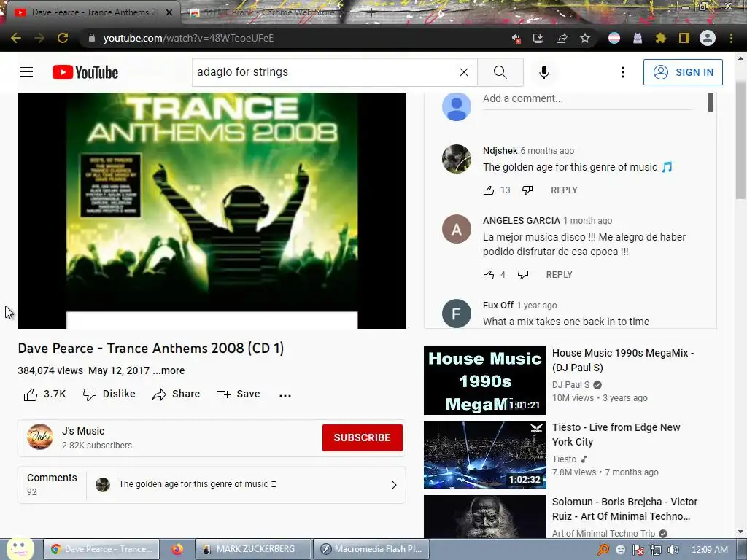
Task: Open YouTube settings three-dot menu
Action: [623, 72]
